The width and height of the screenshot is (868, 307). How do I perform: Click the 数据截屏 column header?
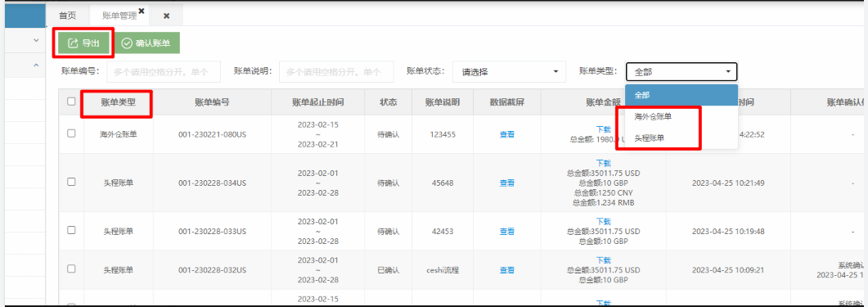click(x=507, y=102)
